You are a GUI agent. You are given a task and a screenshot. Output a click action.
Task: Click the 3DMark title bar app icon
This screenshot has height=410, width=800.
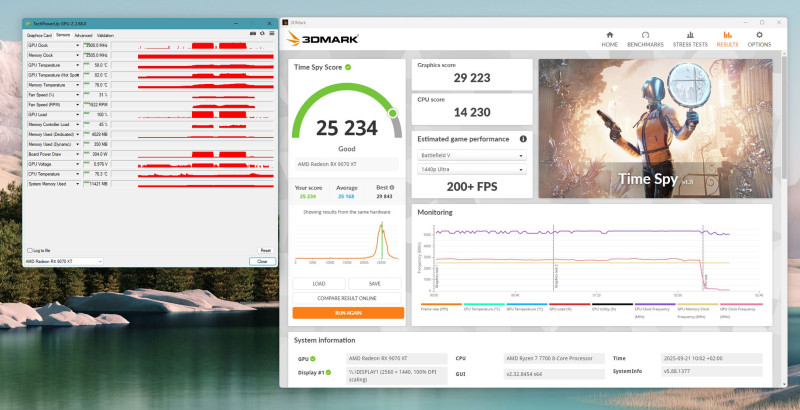point(286,22)
